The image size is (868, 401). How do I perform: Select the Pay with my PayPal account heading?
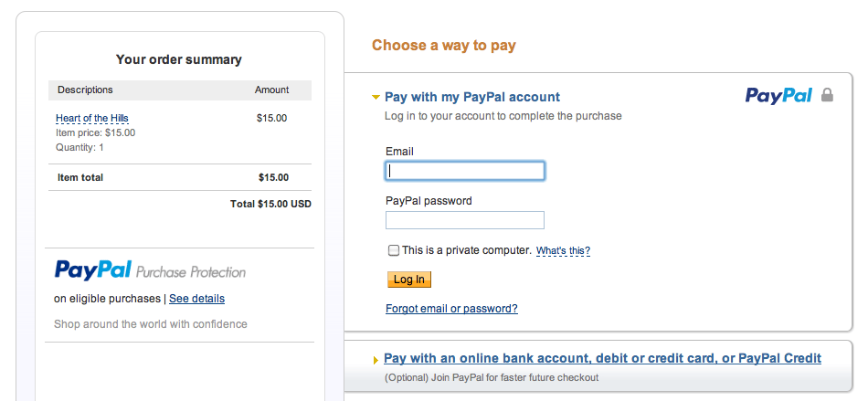pos(472,98)
